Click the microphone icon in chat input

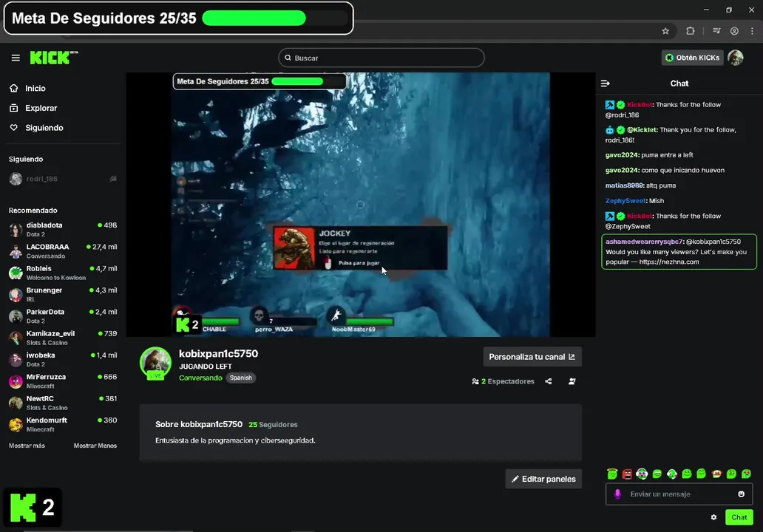[617, 494]
